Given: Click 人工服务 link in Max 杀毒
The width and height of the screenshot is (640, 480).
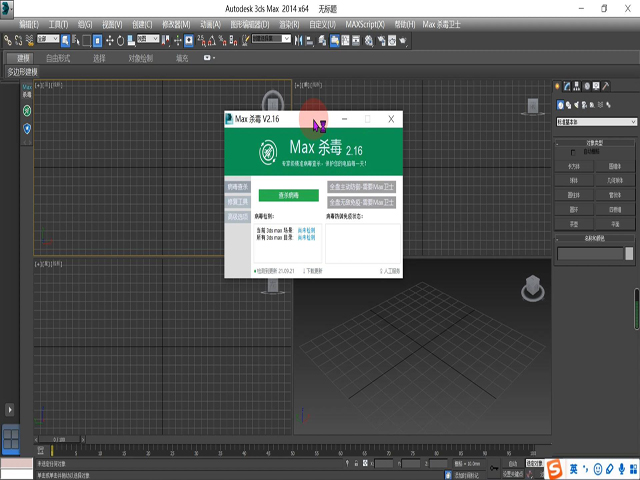Looking at the screenshot, I should pyautogui.click(x=390, y=271).
